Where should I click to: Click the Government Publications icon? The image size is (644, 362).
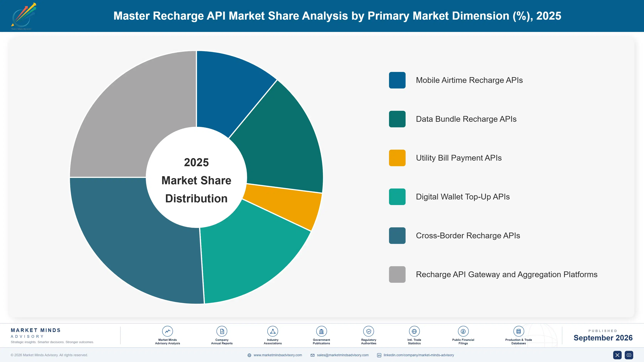point(321,331)
